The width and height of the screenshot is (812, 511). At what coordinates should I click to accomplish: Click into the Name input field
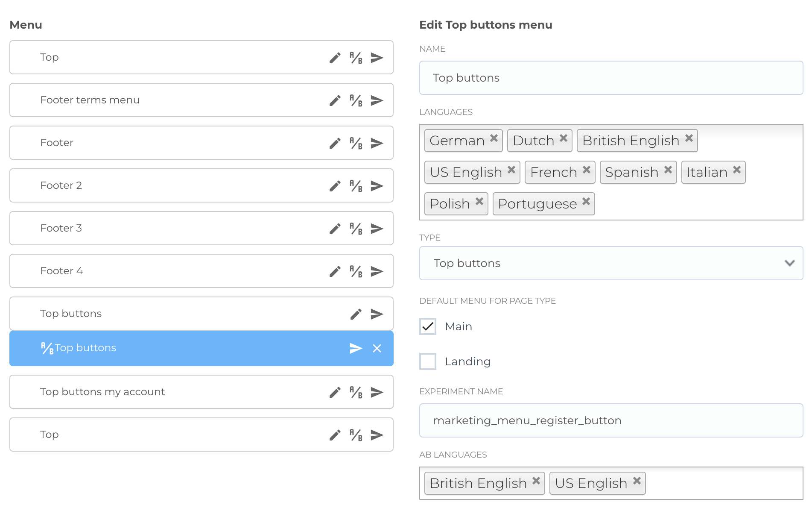pyautogui.click(x=610, y=78)
